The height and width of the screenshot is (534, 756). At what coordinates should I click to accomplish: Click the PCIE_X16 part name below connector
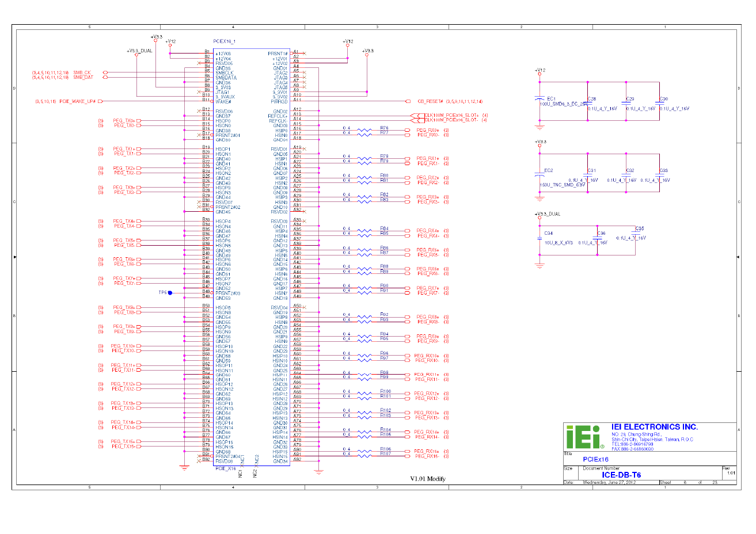[226, 468]
